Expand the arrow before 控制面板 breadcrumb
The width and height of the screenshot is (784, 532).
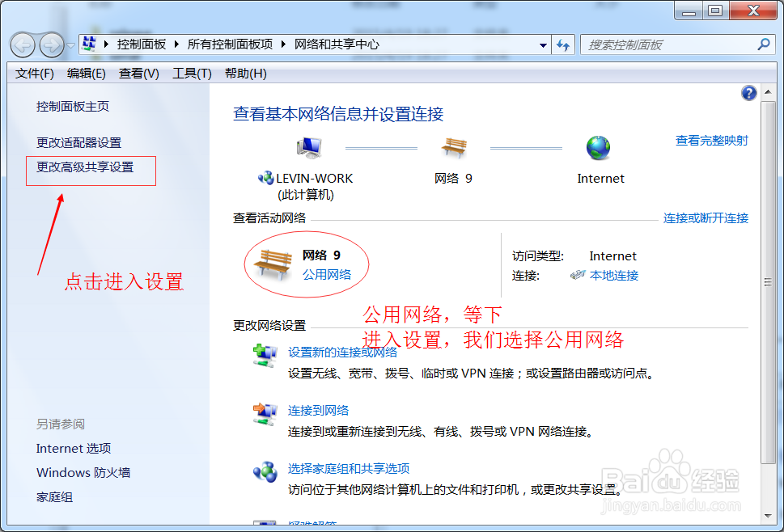pos(106,44)
